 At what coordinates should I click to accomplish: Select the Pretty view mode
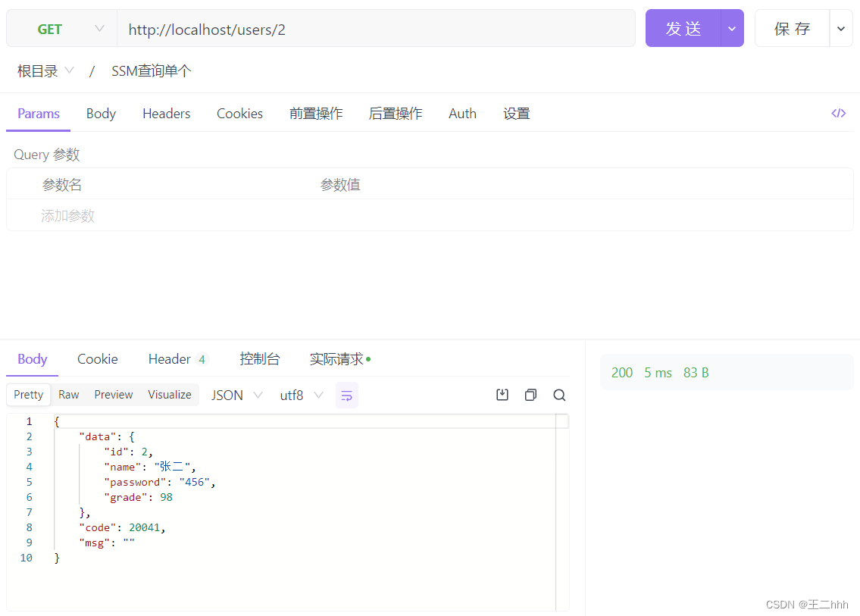[x=29, y=395]
